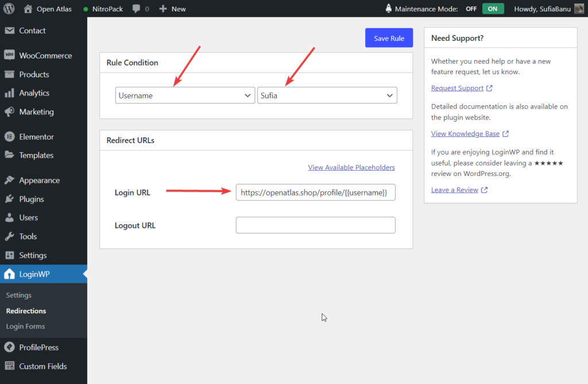
Task: Open the comments bubble icon
Action: [136, 9]
